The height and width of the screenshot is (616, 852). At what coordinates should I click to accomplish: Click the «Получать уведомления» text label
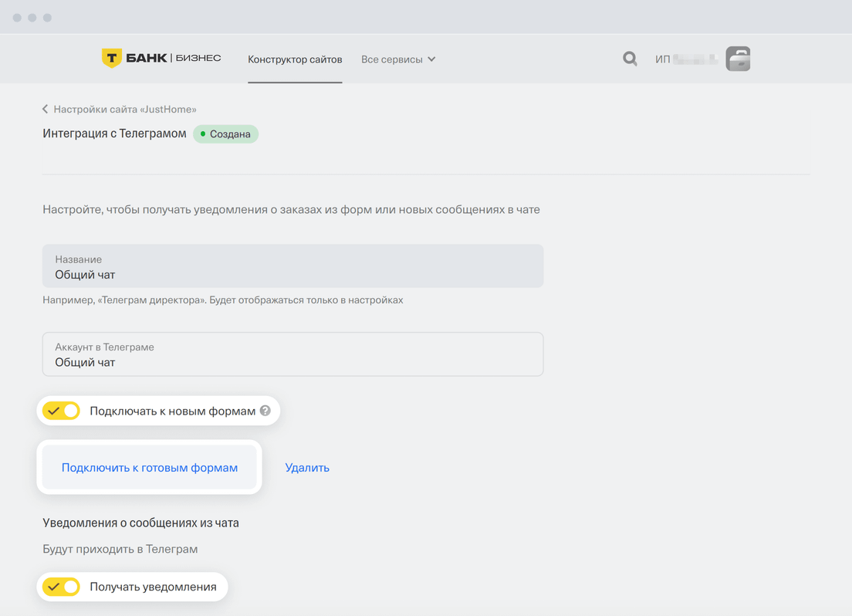point(153,587)
